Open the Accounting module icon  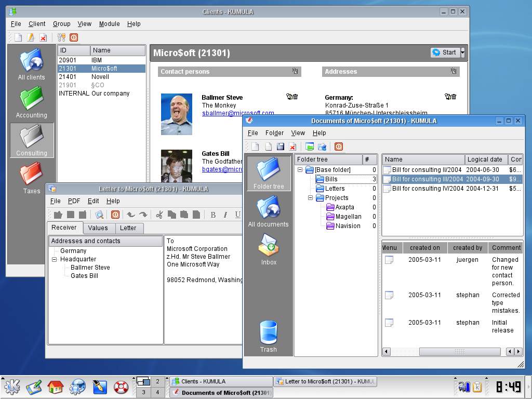[x=32, y=102]
